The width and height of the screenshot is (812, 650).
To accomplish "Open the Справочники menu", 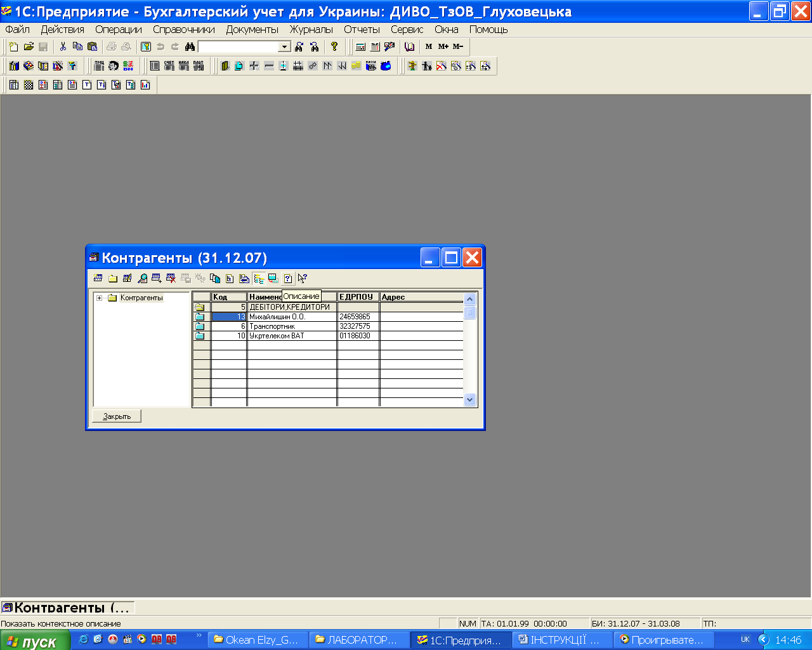I will pos(184,29).
